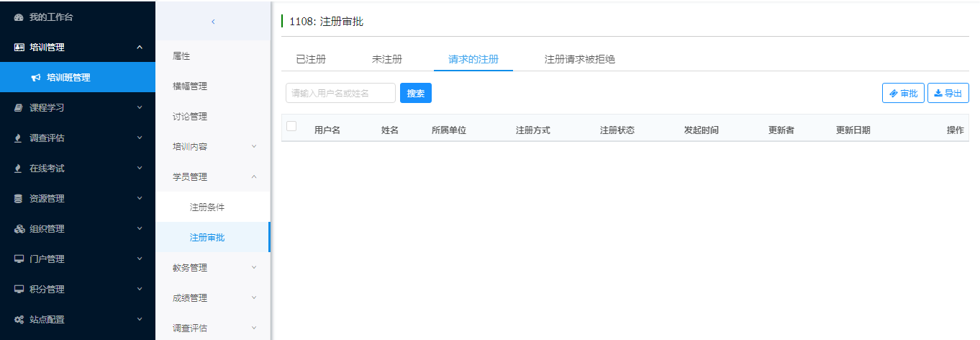Screen dimensions: 980x340
Task: Click the 审批 approve button
Action: (903, 93)
